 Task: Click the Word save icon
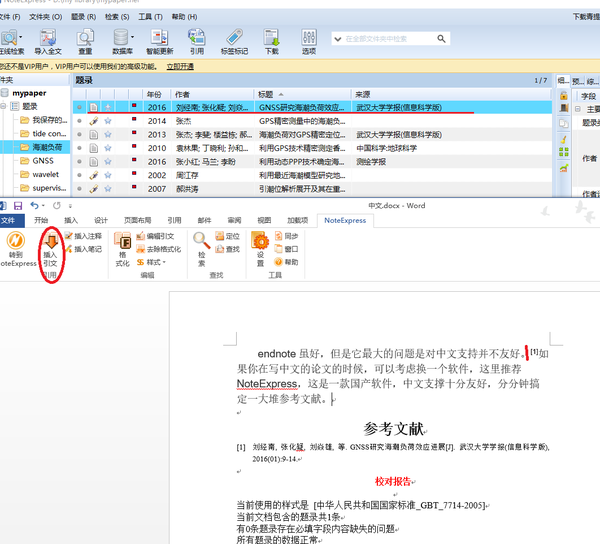[x=18, y=206]
